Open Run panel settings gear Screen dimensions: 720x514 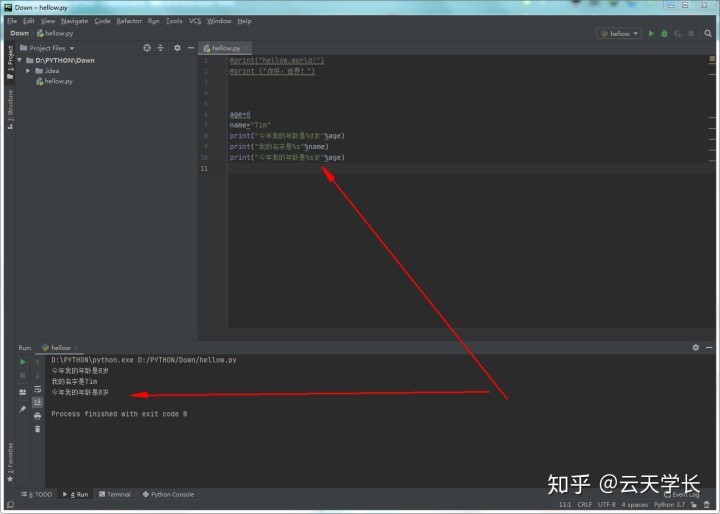696,348
